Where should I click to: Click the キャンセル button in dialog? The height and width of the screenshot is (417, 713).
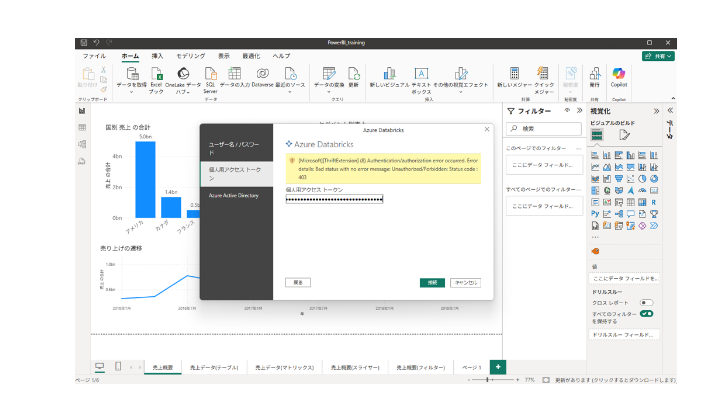465,282
